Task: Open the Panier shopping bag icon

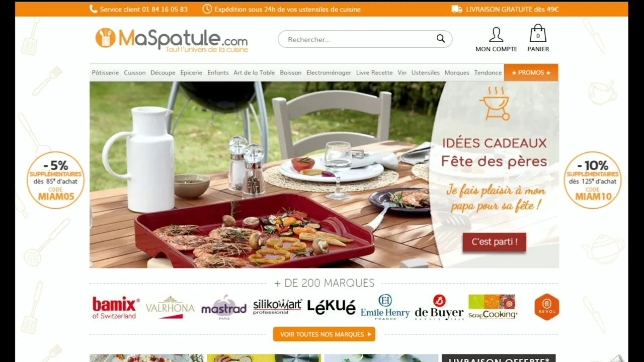Action: click(x=538, y=34)
